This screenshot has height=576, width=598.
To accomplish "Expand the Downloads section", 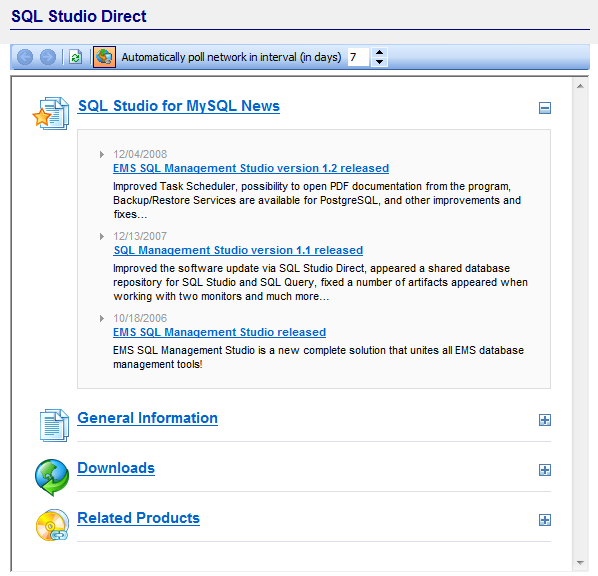I will tap(545, 470).
